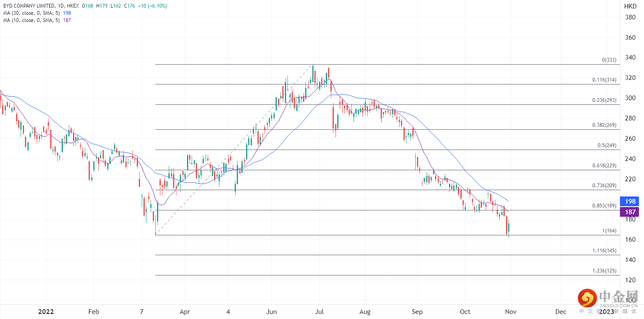The width and height of the screenshot is (644, 319).
Task: Click the Apr label on the time axis
Action: (185, 312)
